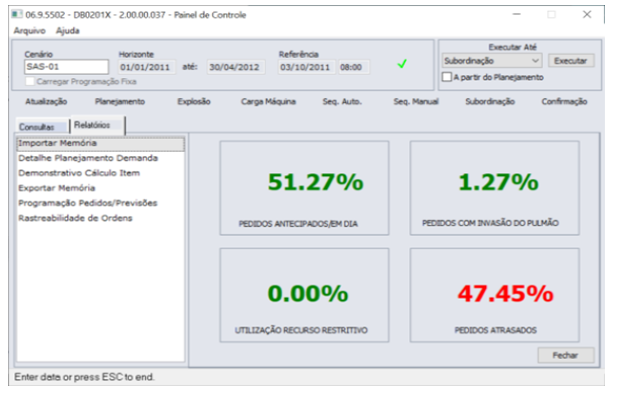The image size is (617, 394).
Task: Select Demonstrativo Cálculo Item in the list
Action: (x=100, y=173)
